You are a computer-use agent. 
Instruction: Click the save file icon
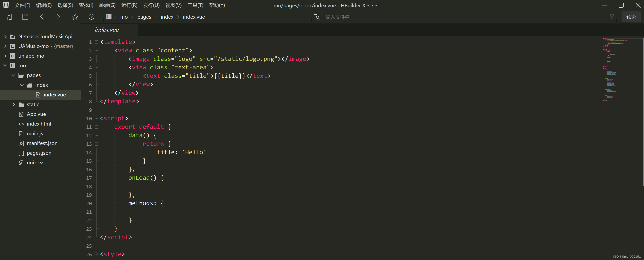(25, 17)
